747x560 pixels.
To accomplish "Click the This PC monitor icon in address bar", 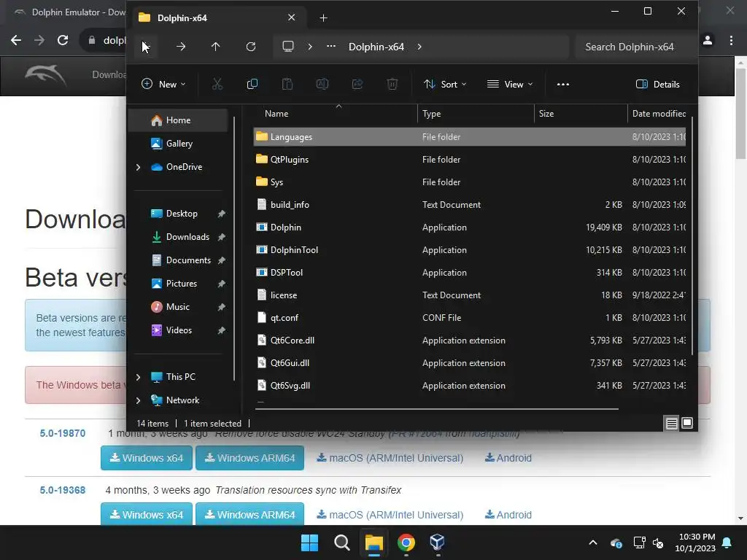I will point(287,47).
